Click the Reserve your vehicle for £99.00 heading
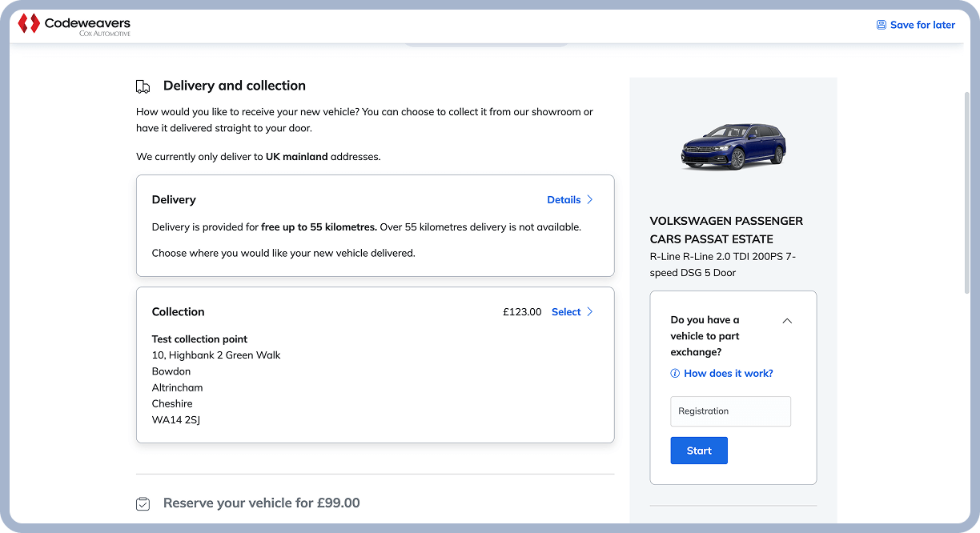The height and width of the screenshot is (533, 980). click(262, 503)
